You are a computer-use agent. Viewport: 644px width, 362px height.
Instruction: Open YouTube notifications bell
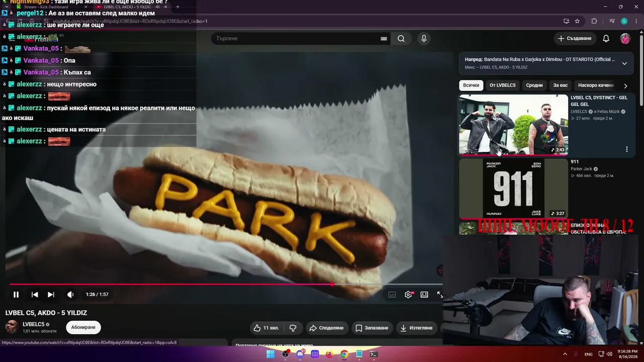(606, 39)
